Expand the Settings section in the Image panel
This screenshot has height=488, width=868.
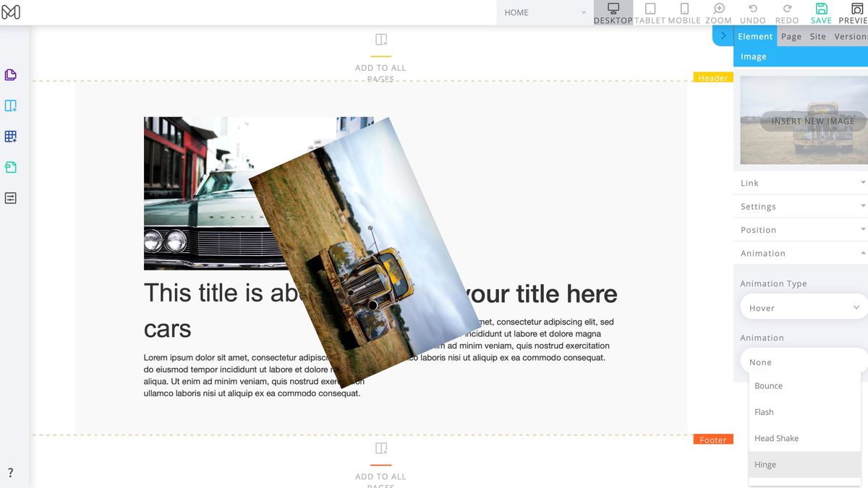tap(799, 206)
